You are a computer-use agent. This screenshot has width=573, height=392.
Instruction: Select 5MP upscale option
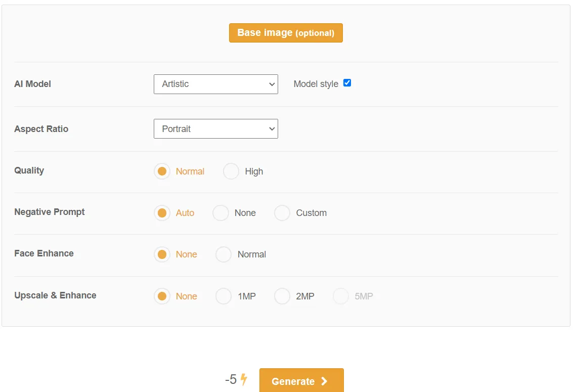[341, 296]
